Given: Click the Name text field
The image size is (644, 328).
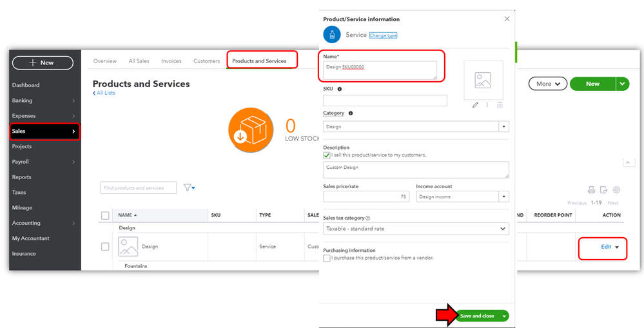Looking at the screenshot, I should [380, 70].
